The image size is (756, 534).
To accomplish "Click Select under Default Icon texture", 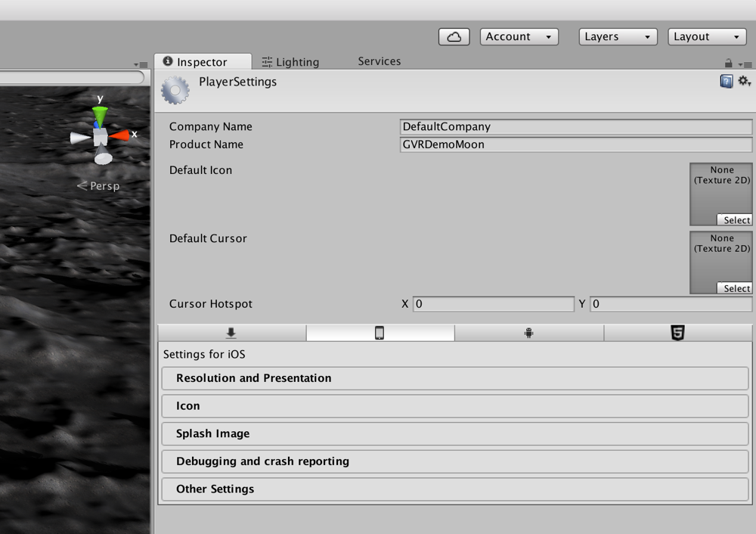I will point(734,220).
